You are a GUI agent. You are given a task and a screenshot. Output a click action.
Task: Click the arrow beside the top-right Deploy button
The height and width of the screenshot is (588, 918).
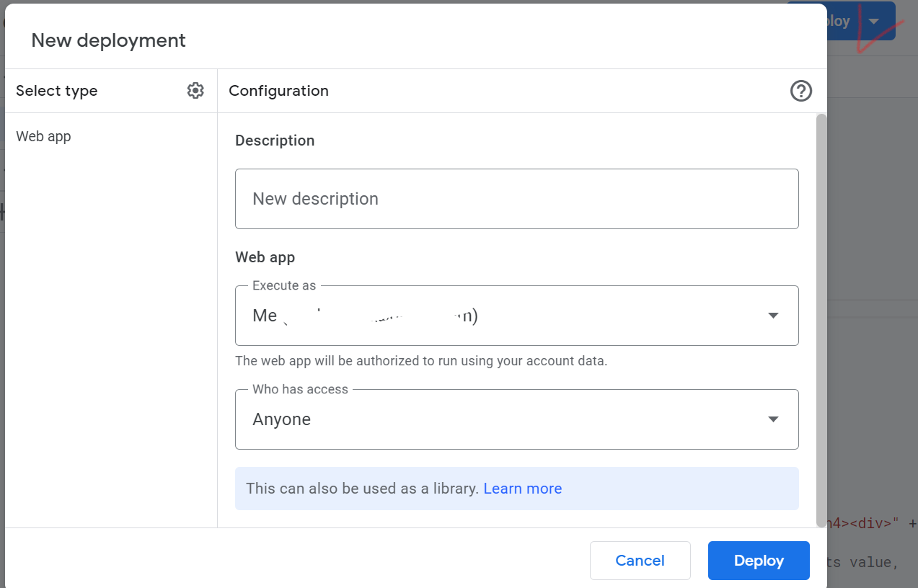pyautogui.click(x=874, y=21)
